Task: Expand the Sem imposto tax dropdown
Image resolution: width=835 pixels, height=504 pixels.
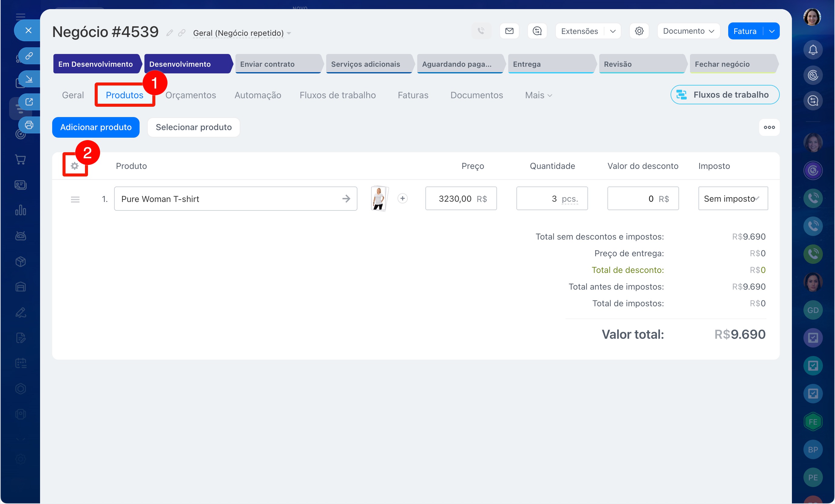Action: pos(733,199)
